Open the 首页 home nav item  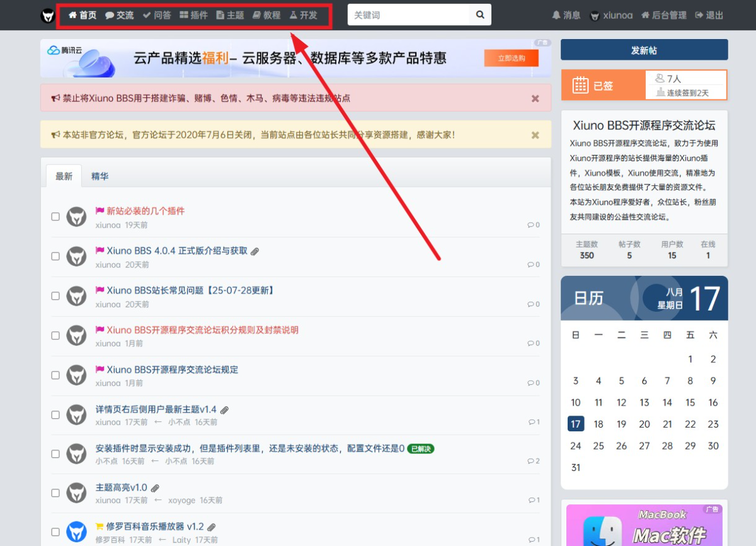coord(83,15)
